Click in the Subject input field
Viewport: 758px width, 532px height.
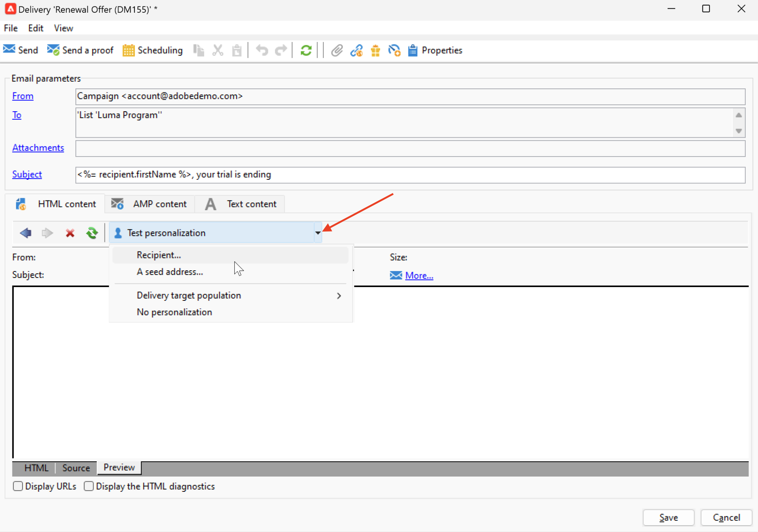click(410, 175)
